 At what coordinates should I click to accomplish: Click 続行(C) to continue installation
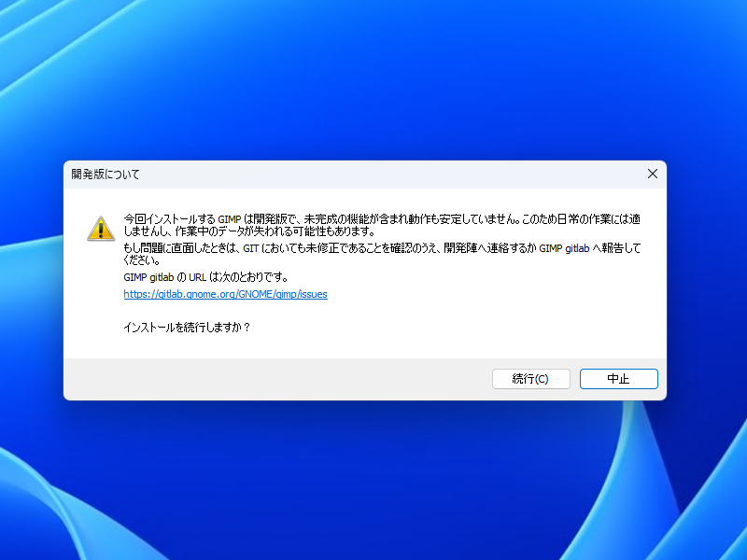[x=530, y=378]
